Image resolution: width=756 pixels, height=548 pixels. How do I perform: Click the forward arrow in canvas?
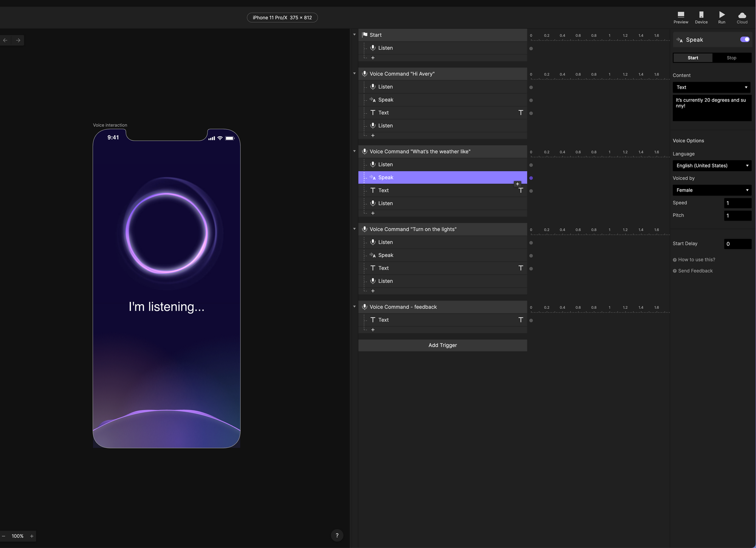coord(18,40)
